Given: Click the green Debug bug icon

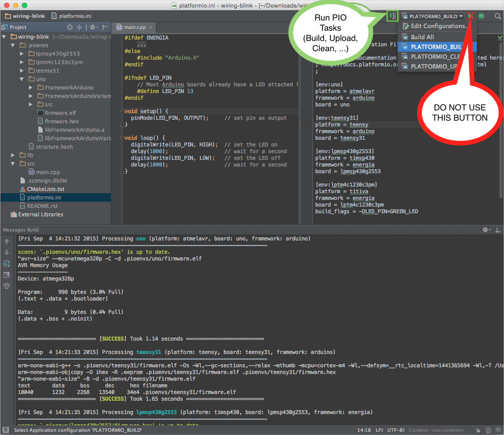Looking at the screenshot, I should [x=481, y=16].
